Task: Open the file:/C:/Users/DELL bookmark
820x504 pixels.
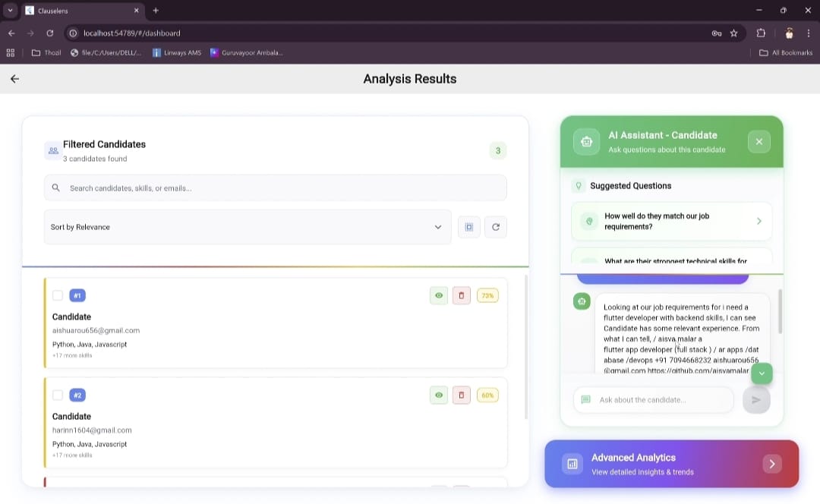Action: [x=106, y=53]
